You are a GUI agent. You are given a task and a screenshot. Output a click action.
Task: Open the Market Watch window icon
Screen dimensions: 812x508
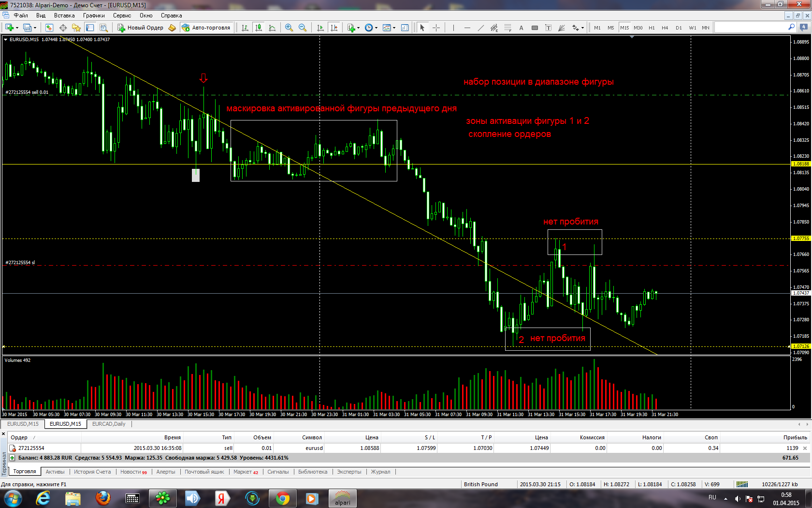coord(49,28)
